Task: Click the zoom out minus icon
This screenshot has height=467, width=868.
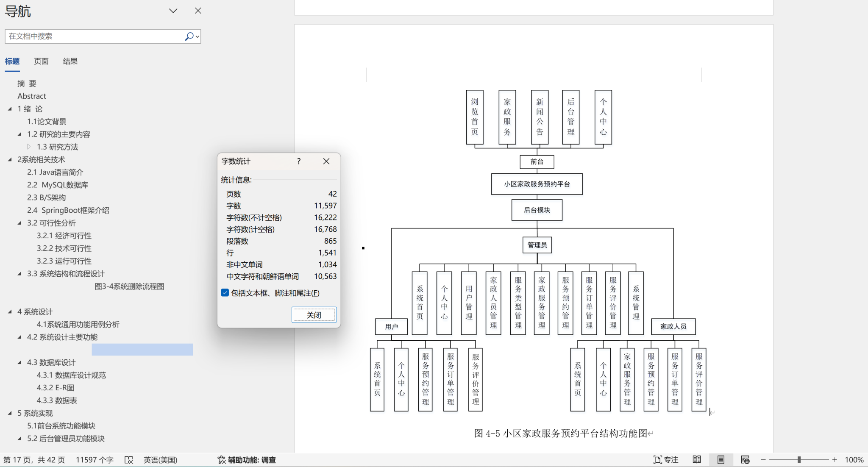Action: [x=763, y=460]
